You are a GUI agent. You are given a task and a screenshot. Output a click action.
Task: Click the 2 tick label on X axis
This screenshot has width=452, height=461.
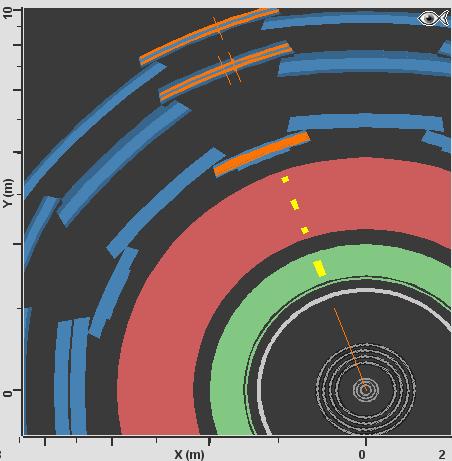tap(442, 455)
